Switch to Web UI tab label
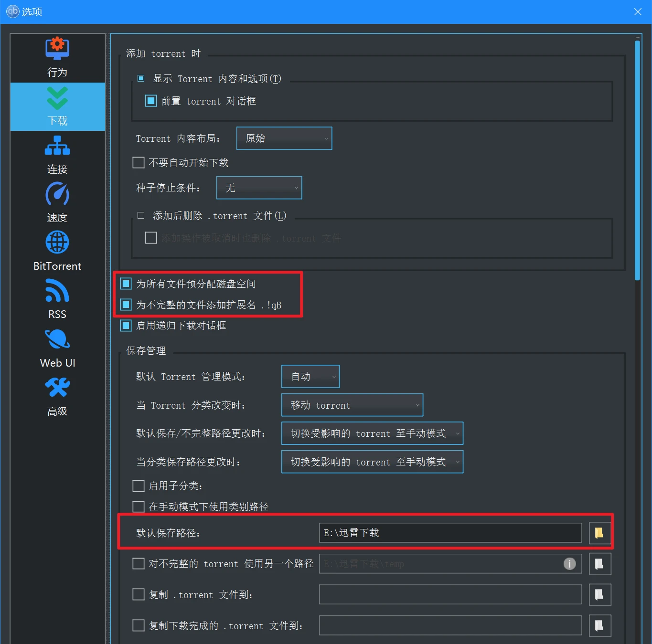This screenshot has height=644, width=652. tap(57, 363)
